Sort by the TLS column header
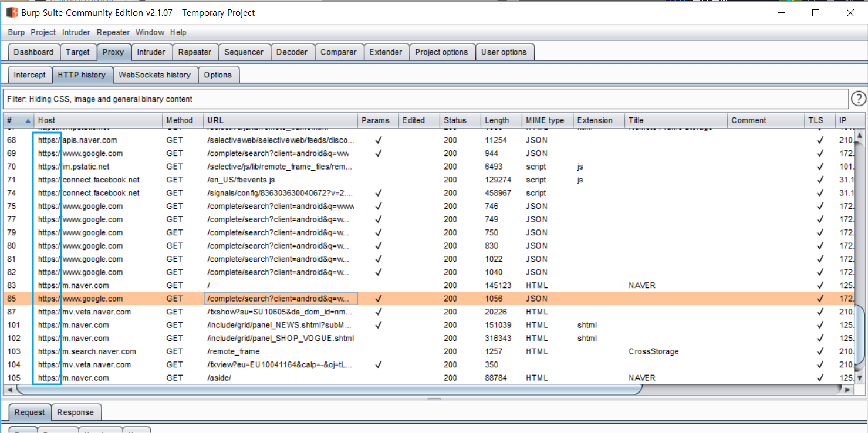Viewport: 868px width, 433px height. 819,120
